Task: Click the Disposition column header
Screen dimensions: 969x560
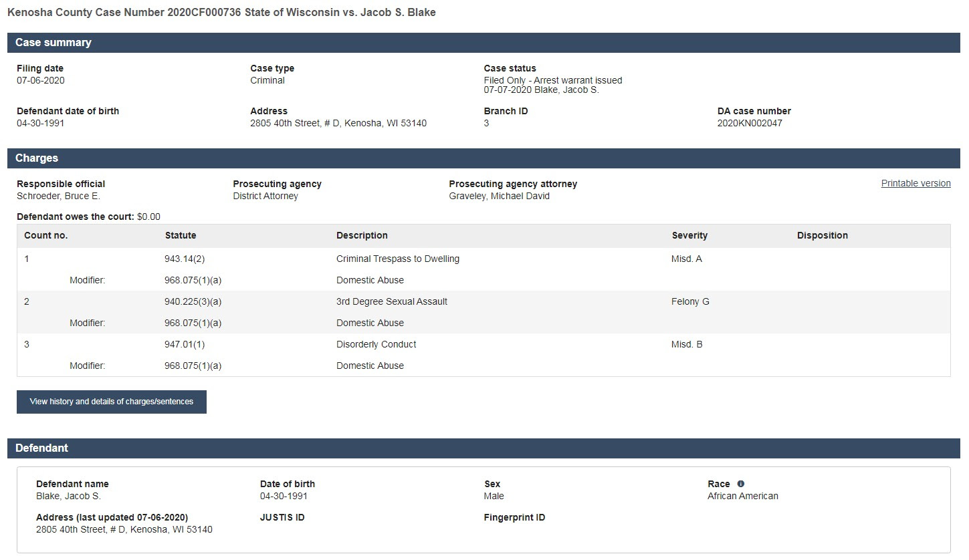Action: (823, 236)
